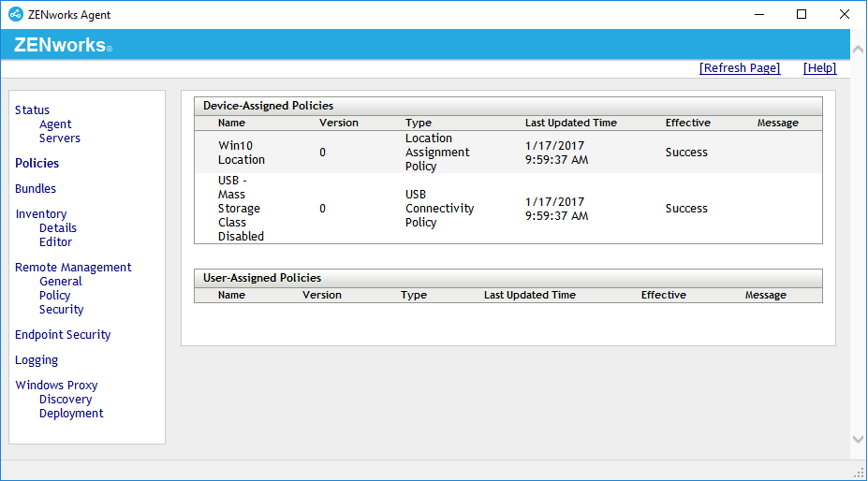Image resolution: width=868 pixels, height=481 pixels.
Task: Click Type column header in User-Assigned Policies
Action: (x=414, y=295)
